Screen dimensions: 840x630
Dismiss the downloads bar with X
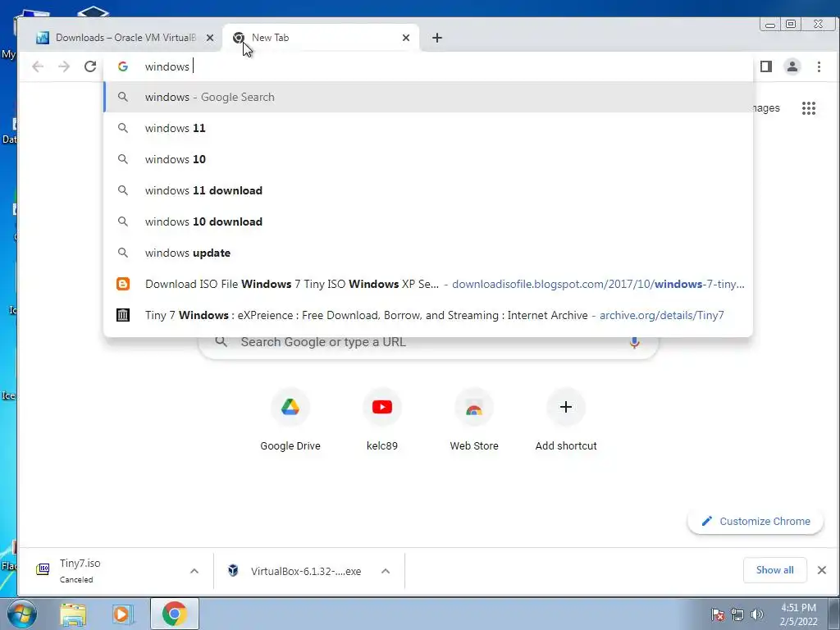pyautogui.click(x=822, y=570)
